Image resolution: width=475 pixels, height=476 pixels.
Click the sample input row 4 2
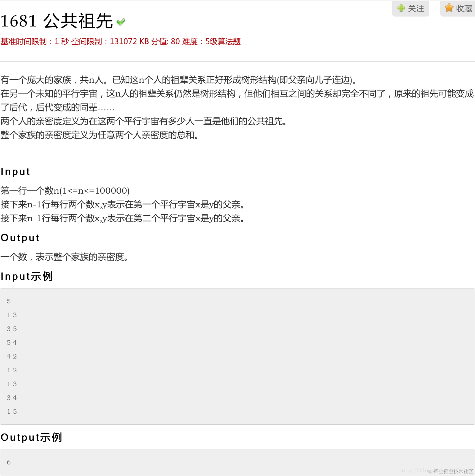(x=12, y=356)
